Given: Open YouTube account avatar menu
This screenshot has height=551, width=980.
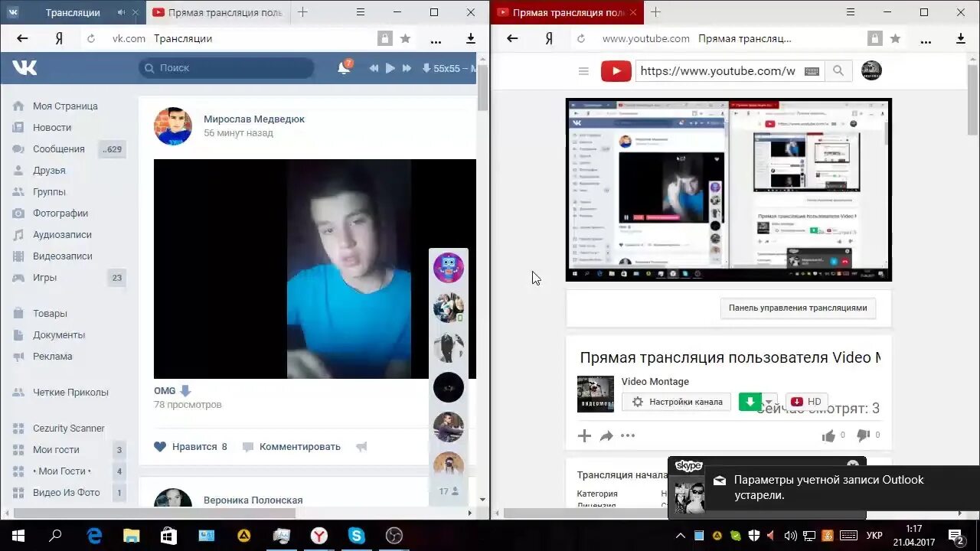Looking at the screenshot, I should point(871,71).
